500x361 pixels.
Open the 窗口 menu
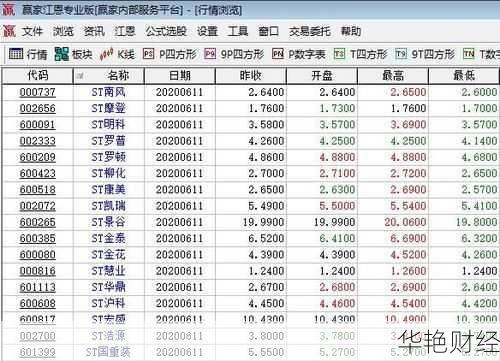tap(268, 31)
